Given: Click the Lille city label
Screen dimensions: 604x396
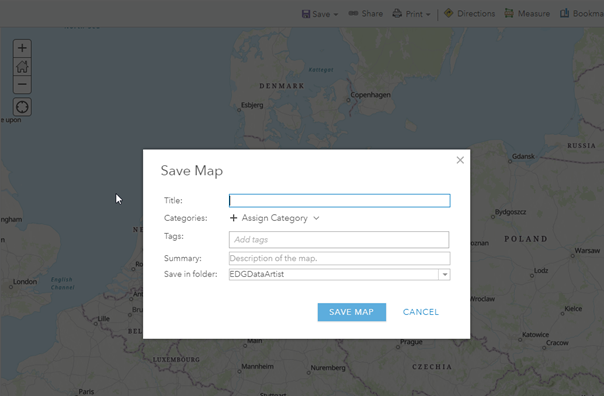Looking at the screenshot, I should (104, 319).
